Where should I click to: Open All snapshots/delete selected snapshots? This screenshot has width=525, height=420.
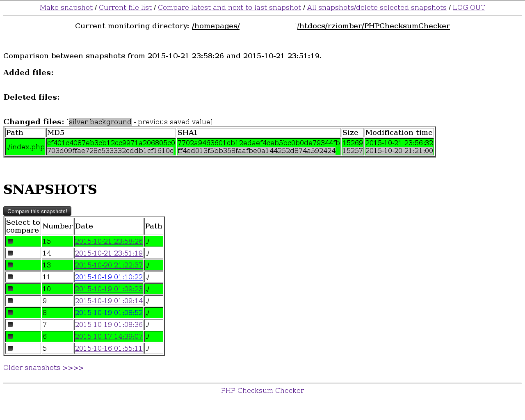pyautogui.click(x=377, y=7)
